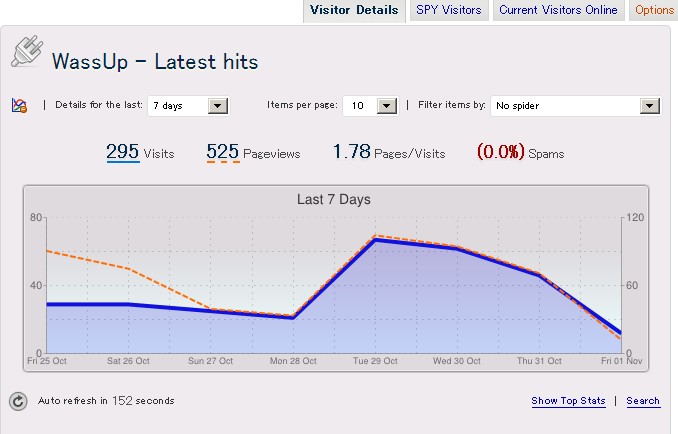The image size is (678, 434).
Task: Click the 'Last 7 Days' chart title
Action: (x=334, y=199)
